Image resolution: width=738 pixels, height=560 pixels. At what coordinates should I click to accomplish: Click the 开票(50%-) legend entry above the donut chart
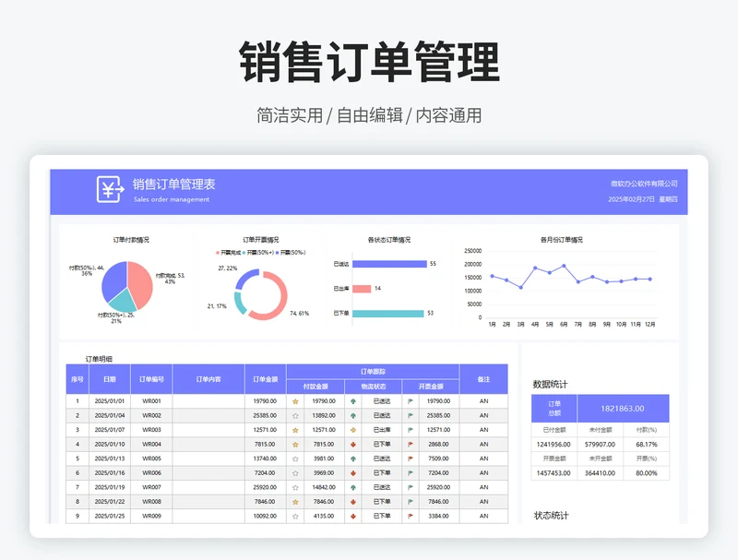click(291, 253)
